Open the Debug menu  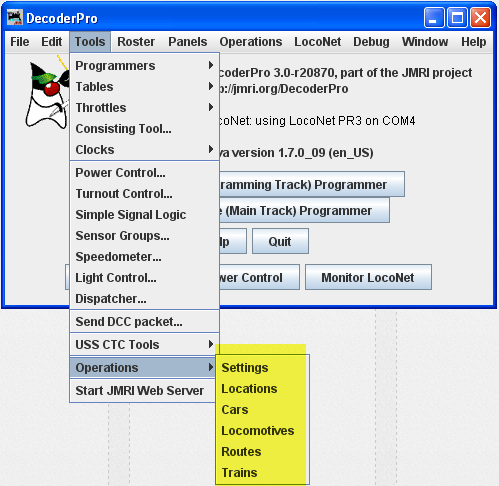pos(371,42)
